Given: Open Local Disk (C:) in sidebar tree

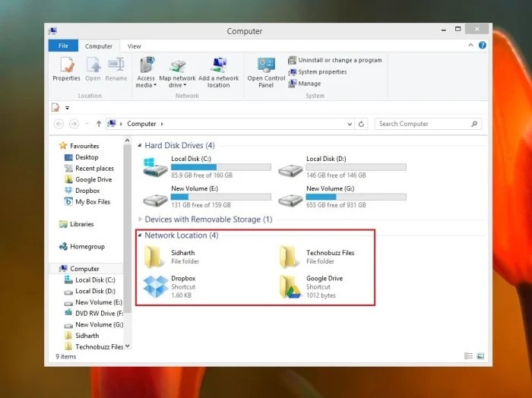Looking at the screenshot, I should pos(90,280).
